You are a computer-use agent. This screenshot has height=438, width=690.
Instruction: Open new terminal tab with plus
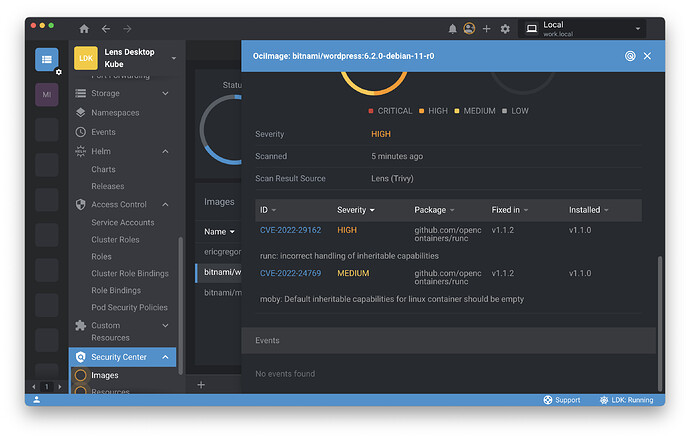point(200,384)
